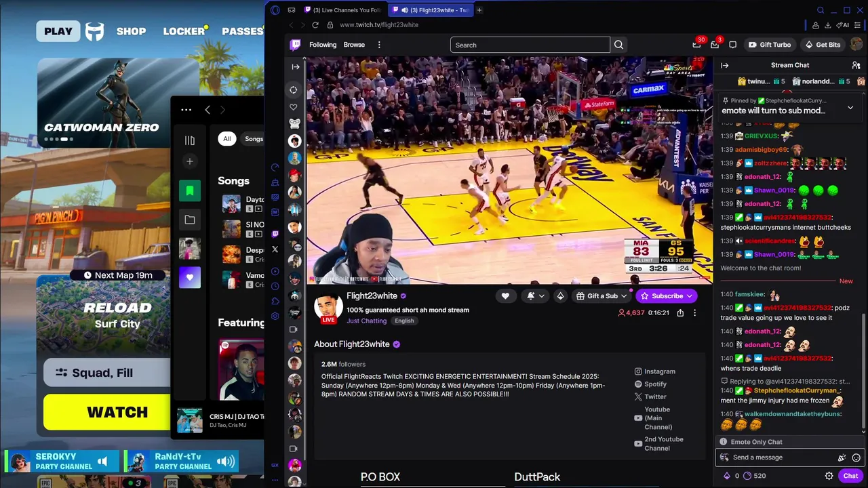Click the twitch.tv/flight23white address bar

[379, 24]
